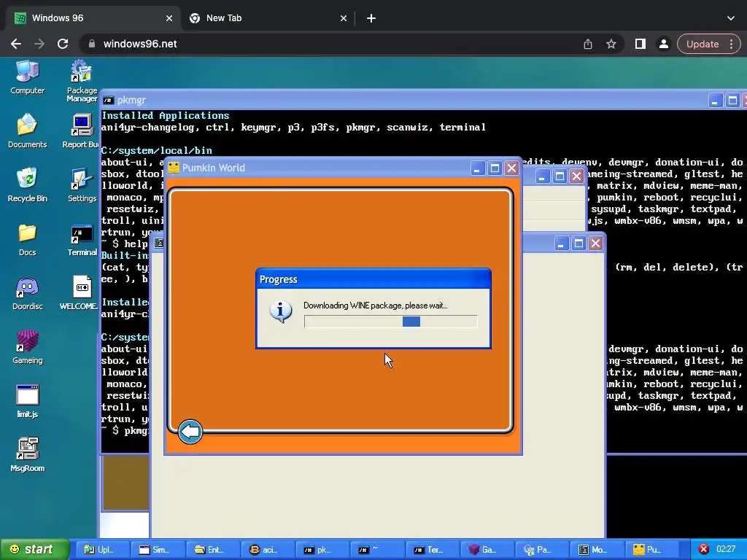Screen dimensions: 747x560
Task: Maximize the pkmgr terminal window
Action: 732,101
